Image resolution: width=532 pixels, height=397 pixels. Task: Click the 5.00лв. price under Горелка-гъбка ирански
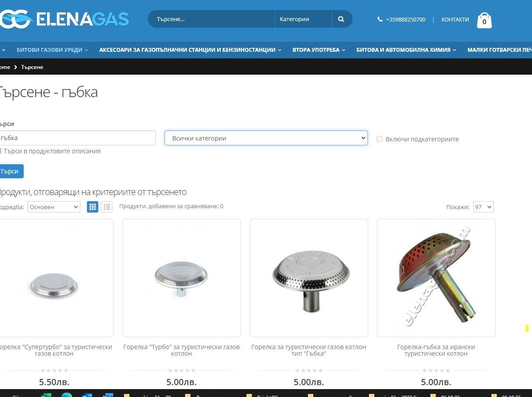pos(436,382)
